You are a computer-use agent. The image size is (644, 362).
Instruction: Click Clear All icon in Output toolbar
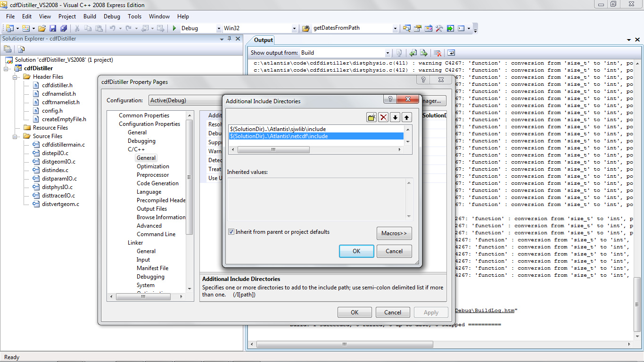pyautogui.click(x=438, y=53)
